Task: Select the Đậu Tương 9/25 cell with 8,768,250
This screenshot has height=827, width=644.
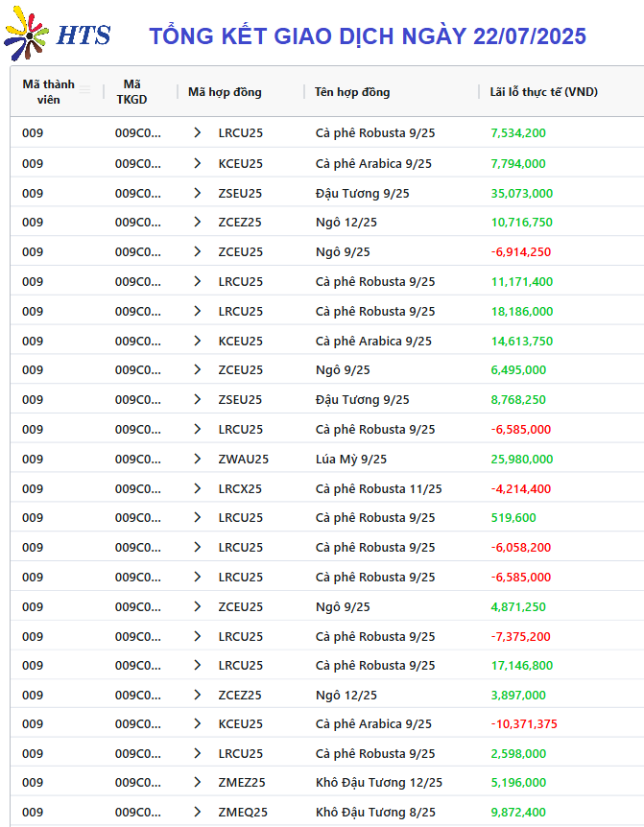Action: 363,400
